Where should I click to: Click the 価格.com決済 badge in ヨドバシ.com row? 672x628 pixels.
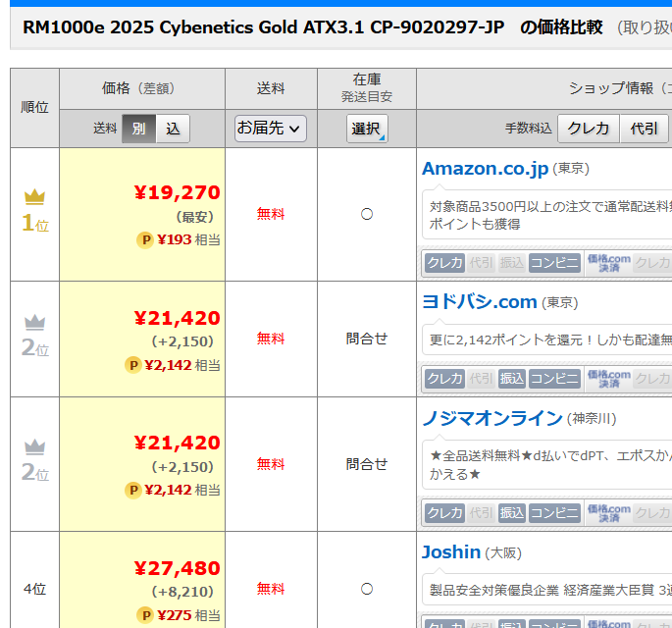click(x=608, y=379)
